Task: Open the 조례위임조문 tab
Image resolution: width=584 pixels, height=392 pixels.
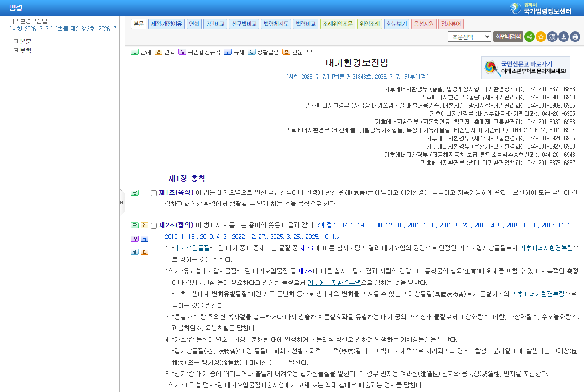Action: (x=338, y=24)
